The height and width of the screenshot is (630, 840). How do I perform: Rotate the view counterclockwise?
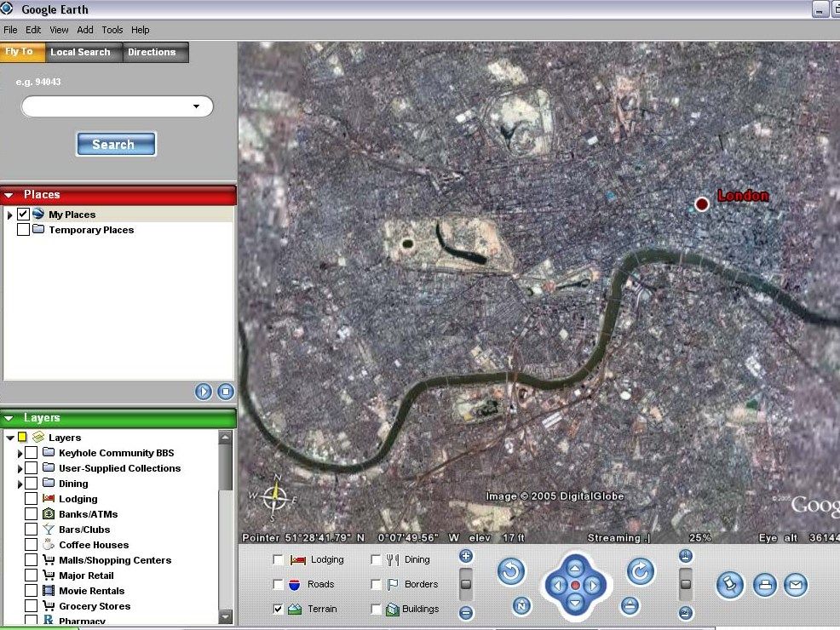[x=511, y=572]
